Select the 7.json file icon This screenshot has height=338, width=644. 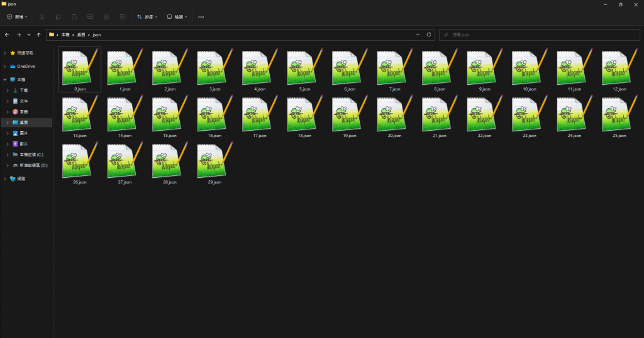coord(395,67)
